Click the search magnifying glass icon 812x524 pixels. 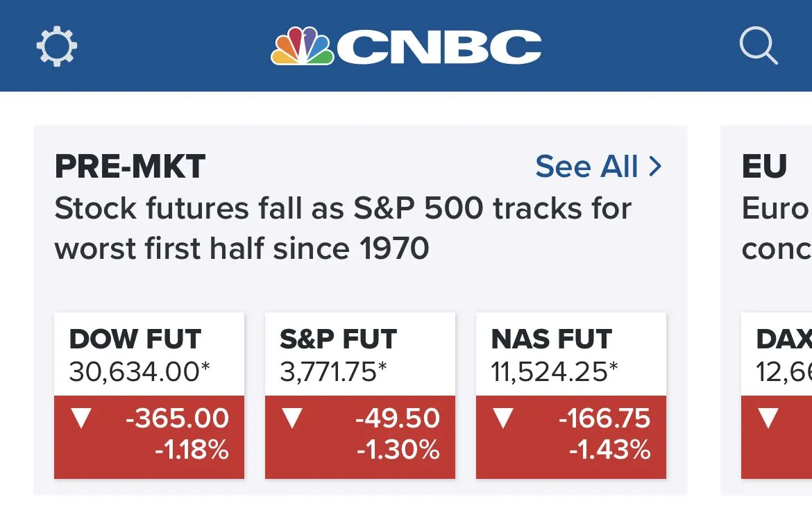tap(758, 47)
